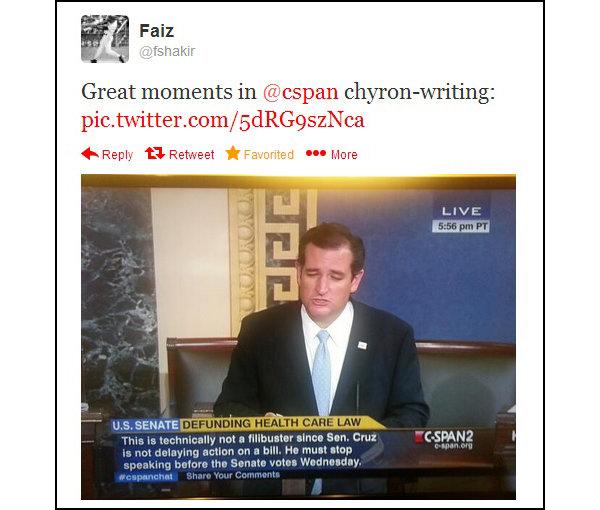Click the display name Faiz
Image resolution: width=600 pixels, height=510 pixels.
tap(157, 31)
